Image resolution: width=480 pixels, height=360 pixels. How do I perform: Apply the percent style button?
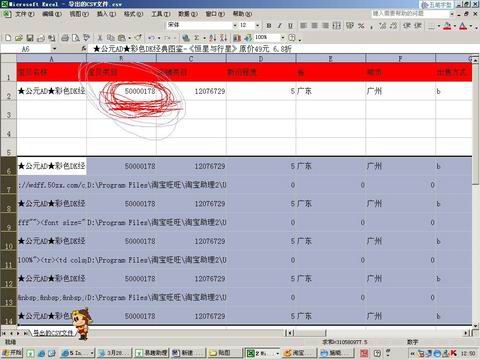tap(361, 25)
